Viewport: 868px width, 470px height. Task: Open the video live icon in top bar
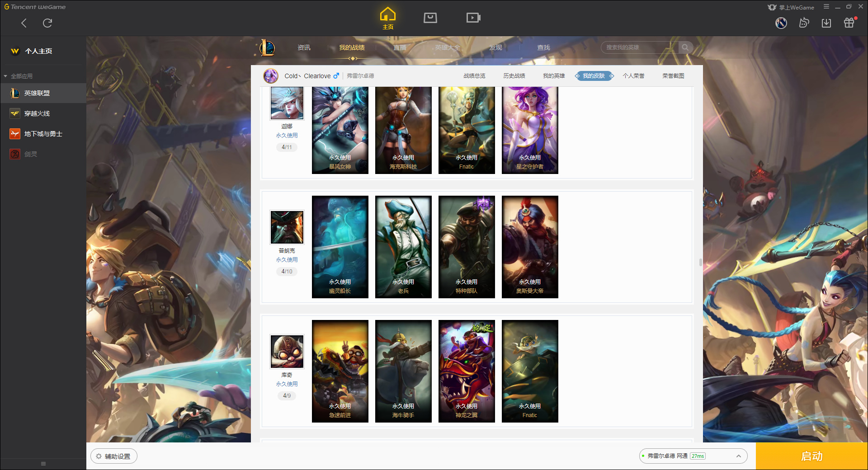point(473,18)
